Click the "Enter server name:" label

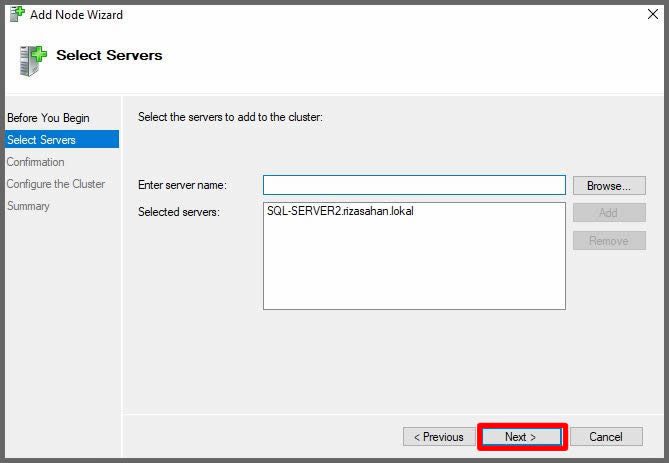(x=182, y=185)
